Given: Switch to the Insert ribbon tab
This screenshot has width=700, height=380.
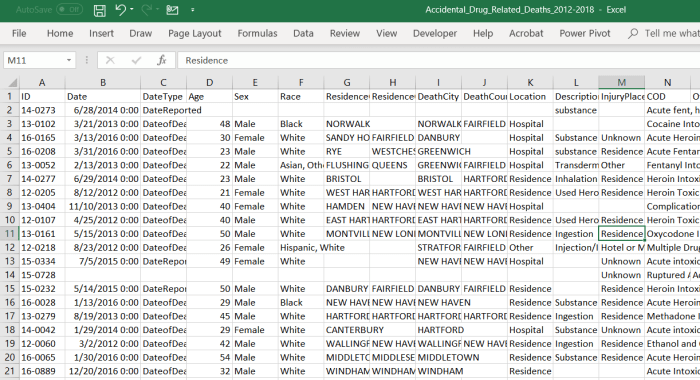Looking at the screenshot, I should click(x=101, y=33).
